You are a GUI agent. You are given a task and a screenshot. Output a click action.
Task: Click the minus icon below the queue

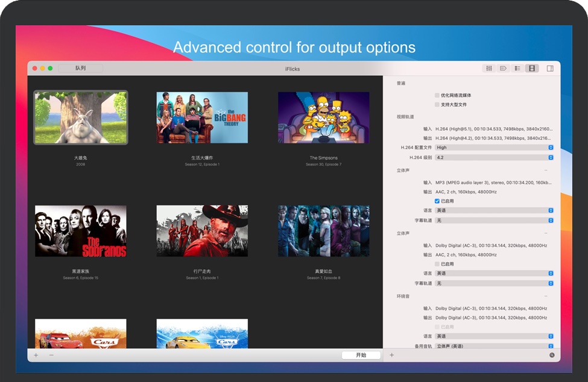click(51, 355)
